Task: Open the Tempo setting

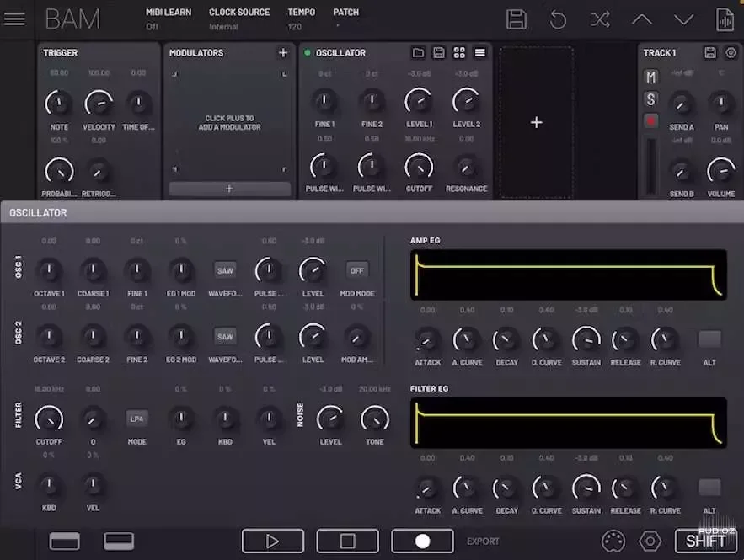Action: click(x=301, y=19)
